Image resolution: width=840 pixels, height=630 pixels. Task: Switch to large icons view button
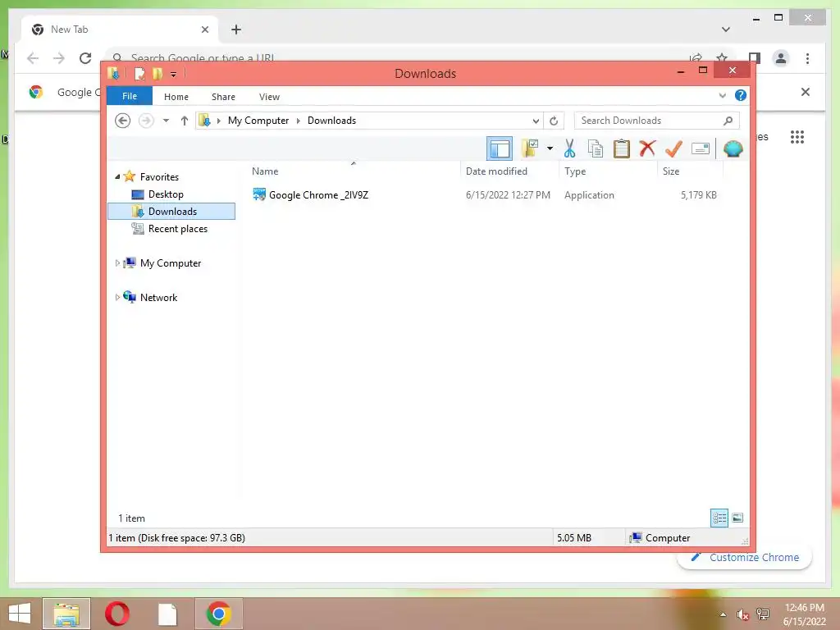point(737,518)
